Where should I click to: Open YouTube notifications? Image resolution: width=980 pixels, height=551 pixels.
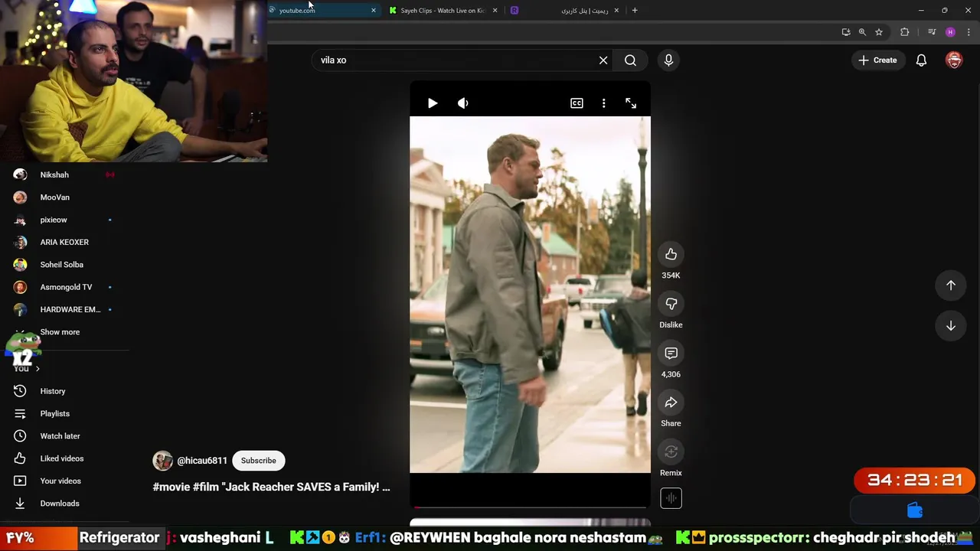pos(922,60)
